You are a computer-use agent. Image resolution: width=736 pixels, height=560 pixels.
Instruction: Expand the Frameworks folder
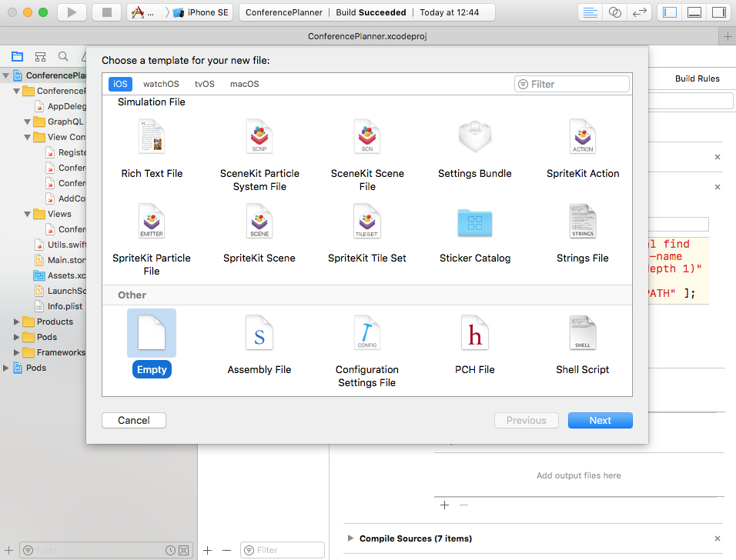coord(16,353)
